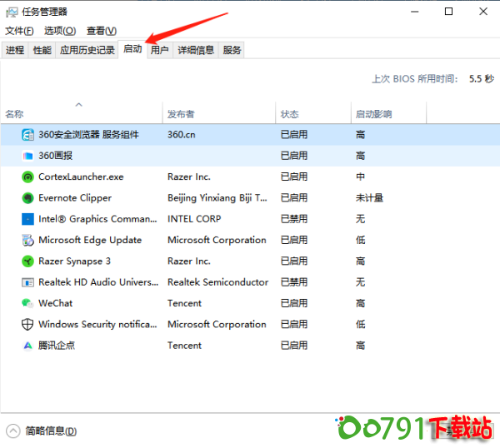Image resolution: width=500 pixels, height=448 pixels.
Task: Open the 选项(O) menu
Action: [60, 31]
